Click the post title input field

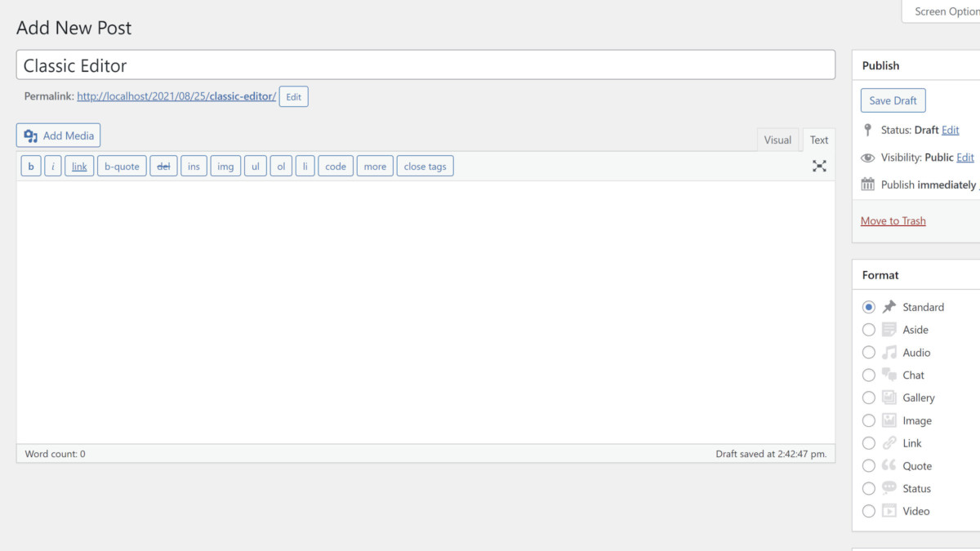click(425, 65)
